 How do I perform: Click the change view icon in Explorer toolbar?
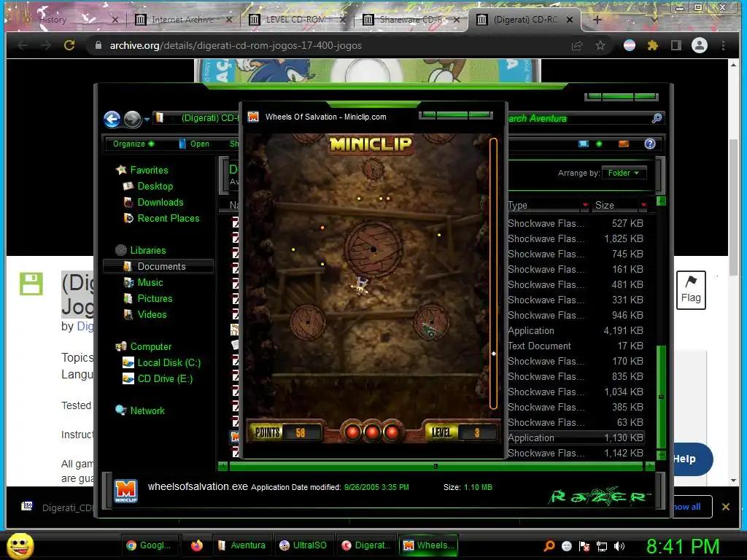pos(583,144)
